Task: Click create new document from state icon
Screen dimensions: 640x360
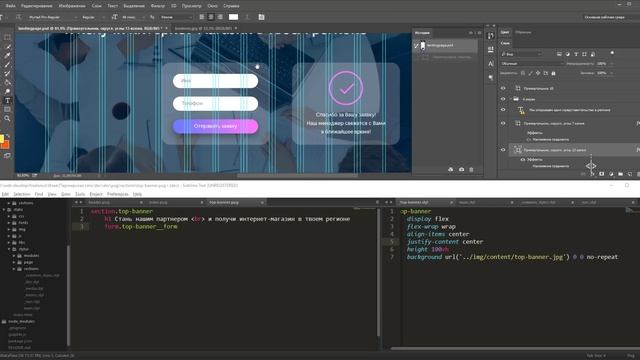Action: click(x=451, y=169)
